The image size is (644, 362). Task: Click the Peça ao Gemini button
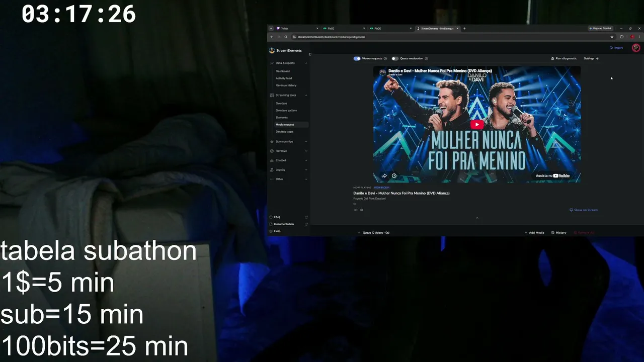600,29
